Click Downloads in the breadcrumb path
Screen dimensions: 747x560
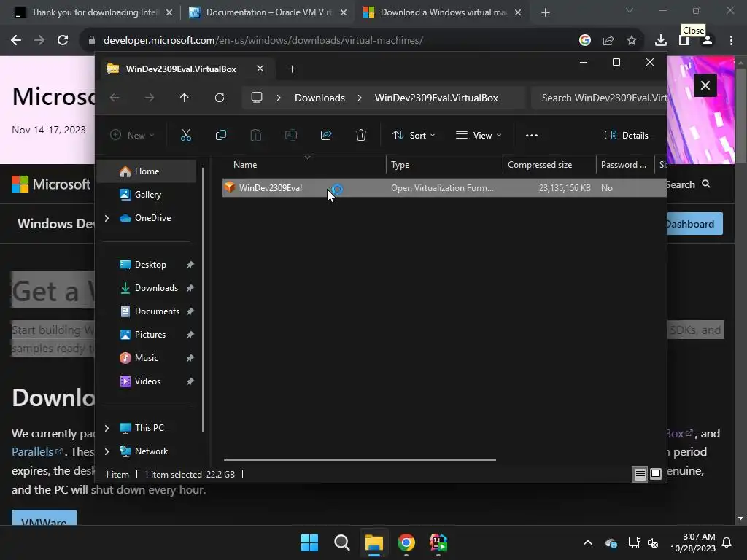tap(320, 98)
